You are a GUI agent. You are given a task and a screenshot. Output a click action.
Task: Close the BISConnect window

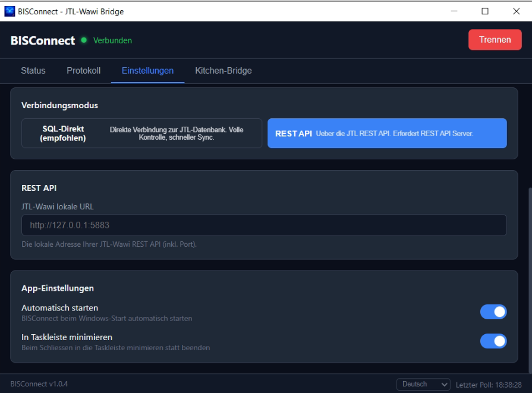pos(517,11)
